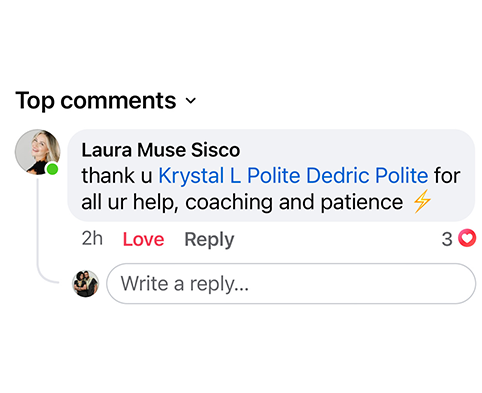
Task: Click the green online status dot
Action: (52, 169)
